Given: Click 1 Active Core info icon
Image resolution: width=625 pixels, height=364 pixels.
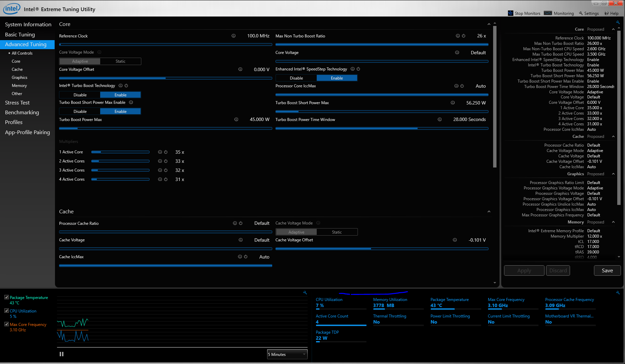Looking at the screenshot, I should pyautogui.click(x=160, y=152).
